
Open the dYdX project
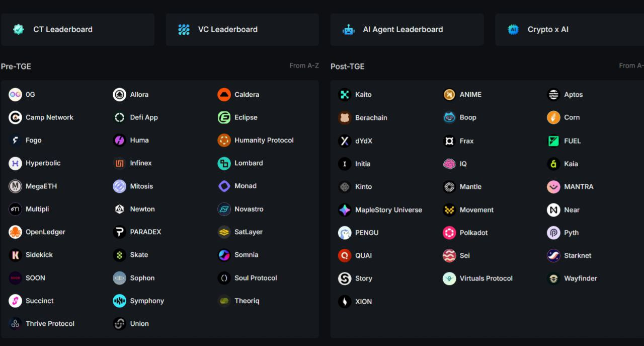355,141
